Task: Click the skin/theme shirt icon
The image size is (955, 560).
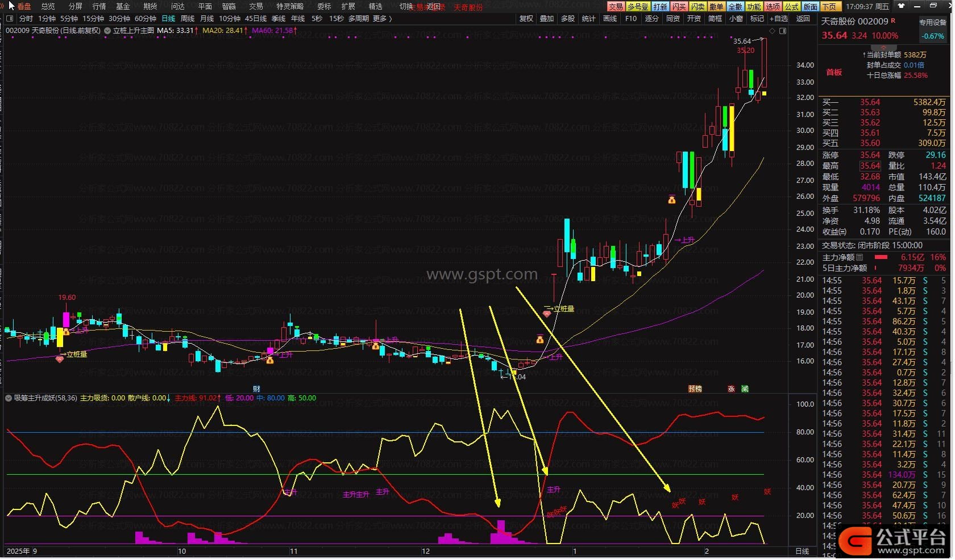Action: 901,6
